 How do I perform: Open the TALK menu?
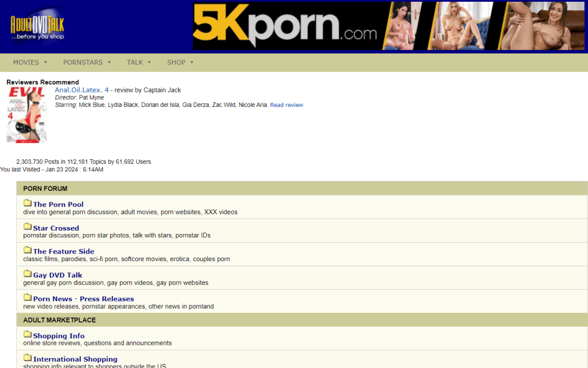click(134, 62)
